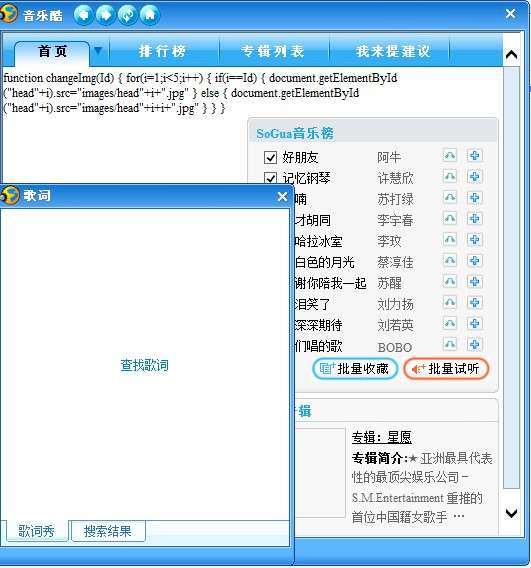
Task: Click the refresh icon in title bar
Action: 127,15
